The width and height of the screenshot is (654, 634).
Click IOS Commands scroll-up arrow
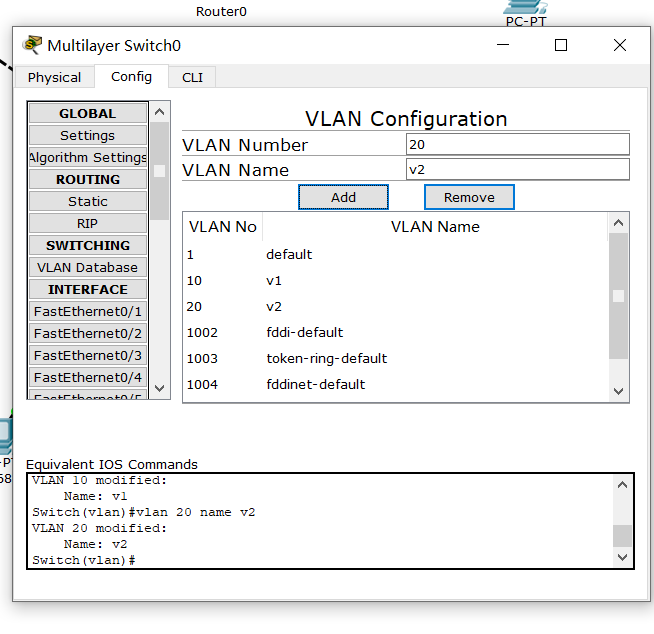click(622, 485)
